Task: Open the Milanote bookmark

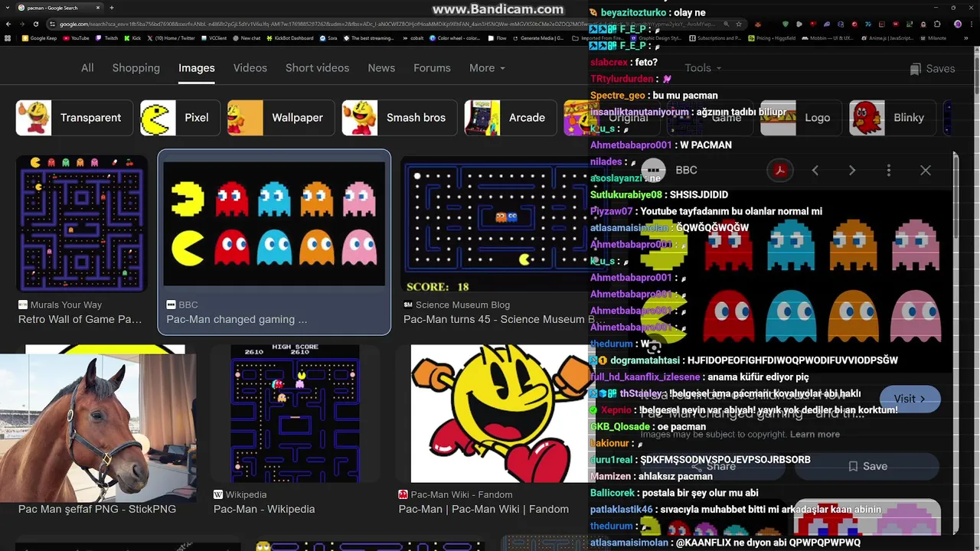Action: point(933,37)
